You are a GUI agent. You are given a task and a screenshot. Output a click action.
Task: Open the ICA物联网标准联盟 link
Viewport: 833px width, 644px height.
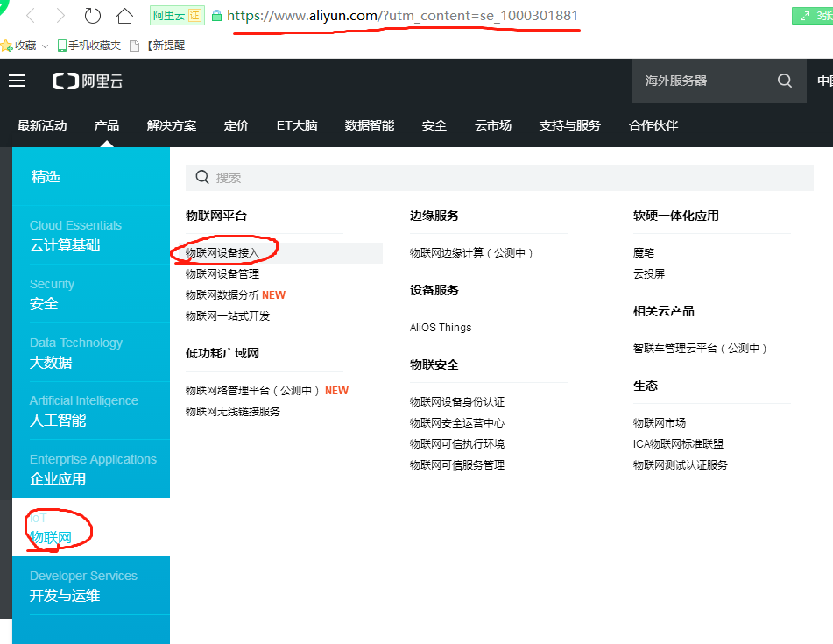coord(678,443)
